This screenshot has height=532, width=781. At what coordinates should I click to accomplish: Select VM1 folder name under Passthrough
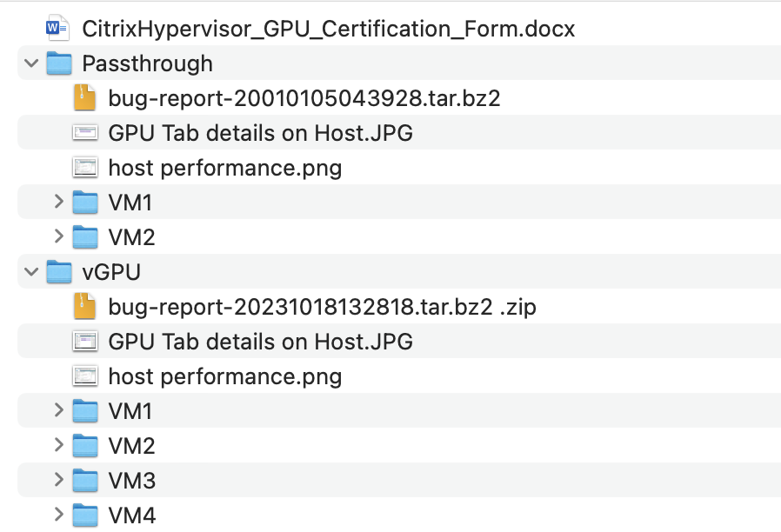(x=130, y=203)
